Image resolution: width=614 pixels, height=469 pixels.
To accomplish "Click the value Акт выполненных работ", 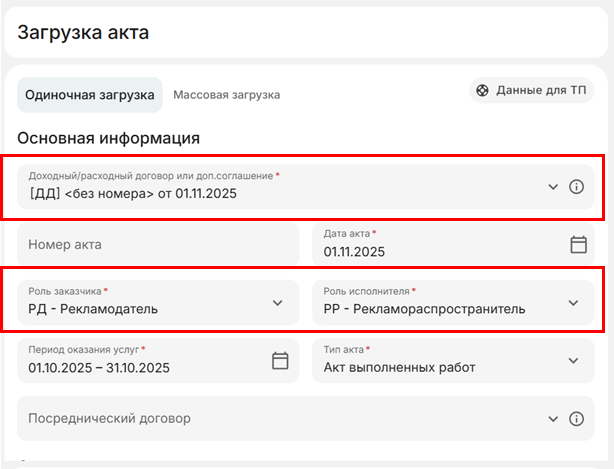I will click(x=399, y=368).
